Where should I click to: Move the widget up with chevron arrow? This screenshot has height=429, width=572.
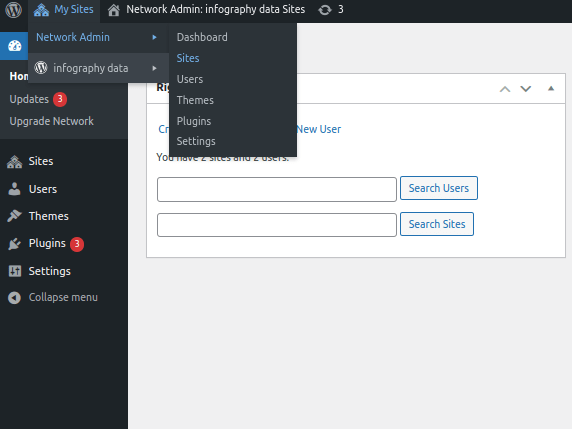click(505, 89)
